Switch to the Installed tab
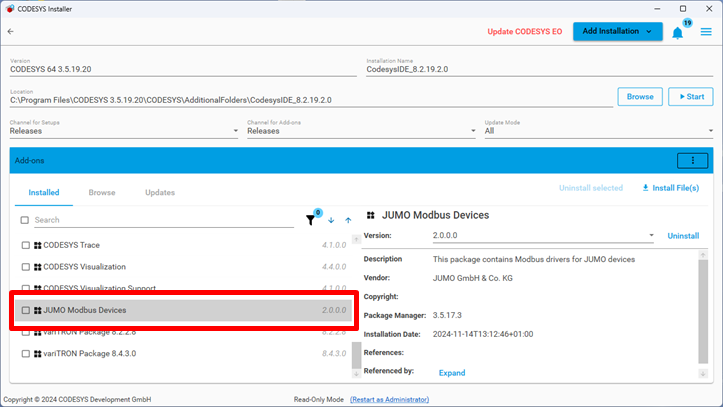This screenshot has height=407, width=723. (x=44, y=193)
